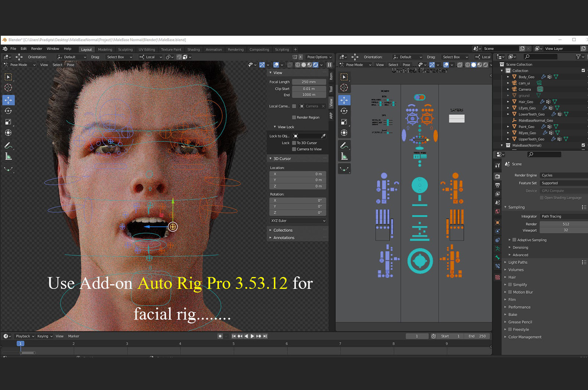
Task: Open the Feature Set Supported dropdown
Action: tap(563, 183)
